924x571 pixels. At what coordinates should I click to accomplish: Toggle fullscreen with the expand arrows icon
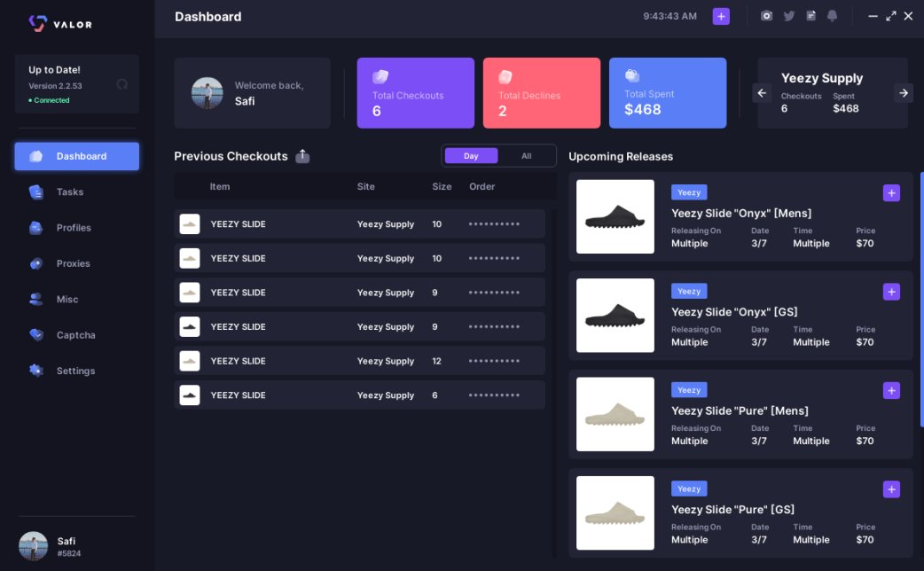tap(891, 16)
